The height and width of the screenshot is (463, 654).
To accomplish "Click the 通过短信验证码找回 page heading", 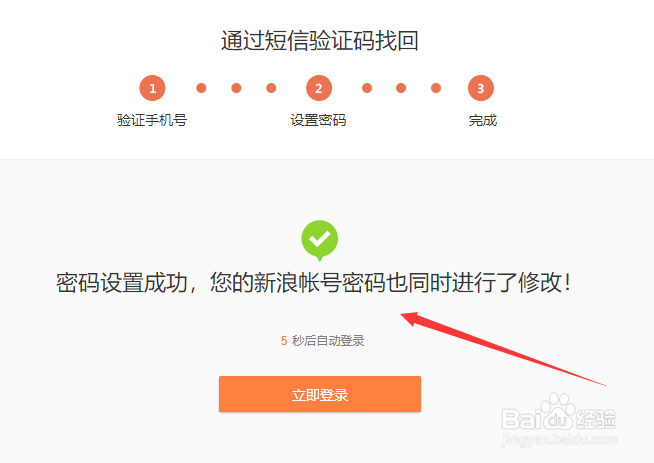I will coord(319,41).
